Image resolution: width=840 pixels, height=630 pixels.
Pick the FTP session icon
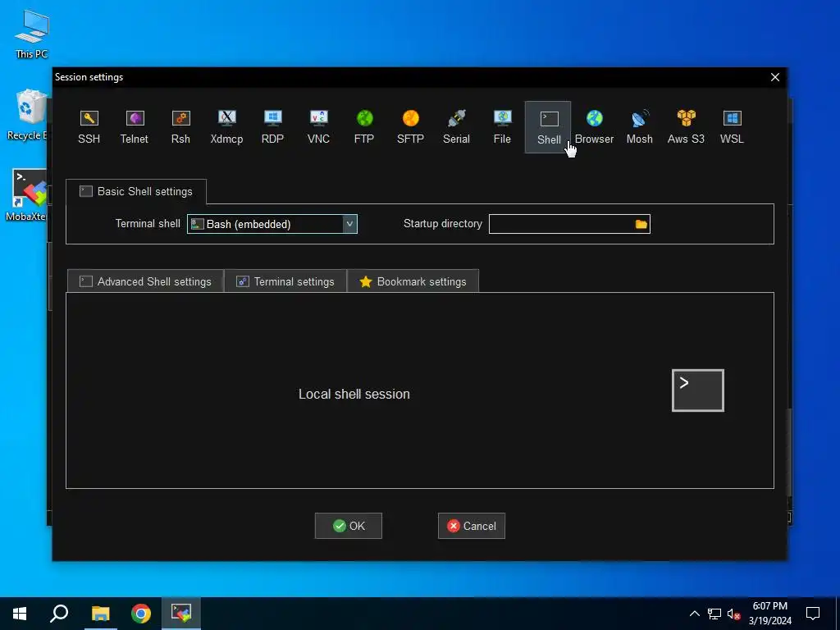pyautogui.click(x=364, y=127)
